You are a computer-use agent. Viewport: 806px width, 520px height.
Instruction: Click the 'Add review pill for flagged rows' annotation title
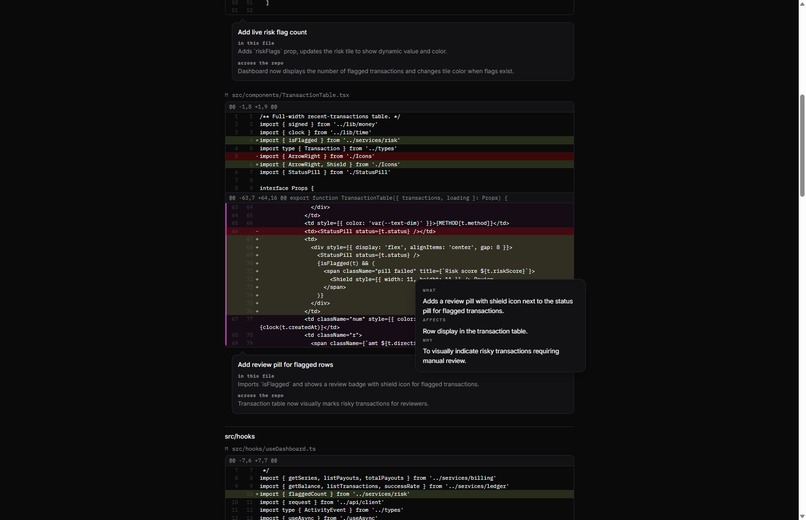click(x=285, y=364)
